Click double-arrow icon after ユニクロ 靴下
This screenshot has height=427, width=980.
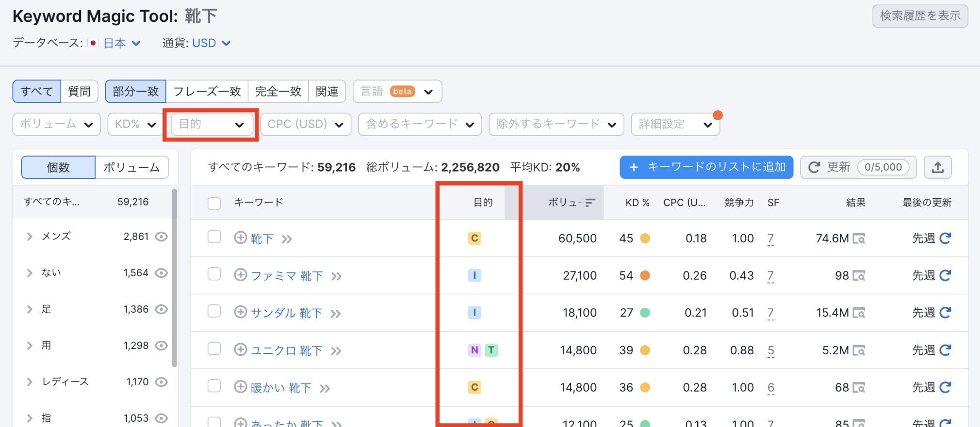coord(336,351)
